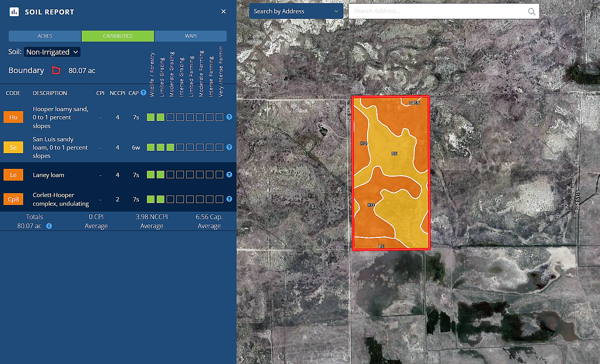Click the red Boundary polygon icon
Screen dimensions: 600x364
click(x=56, y=71)
